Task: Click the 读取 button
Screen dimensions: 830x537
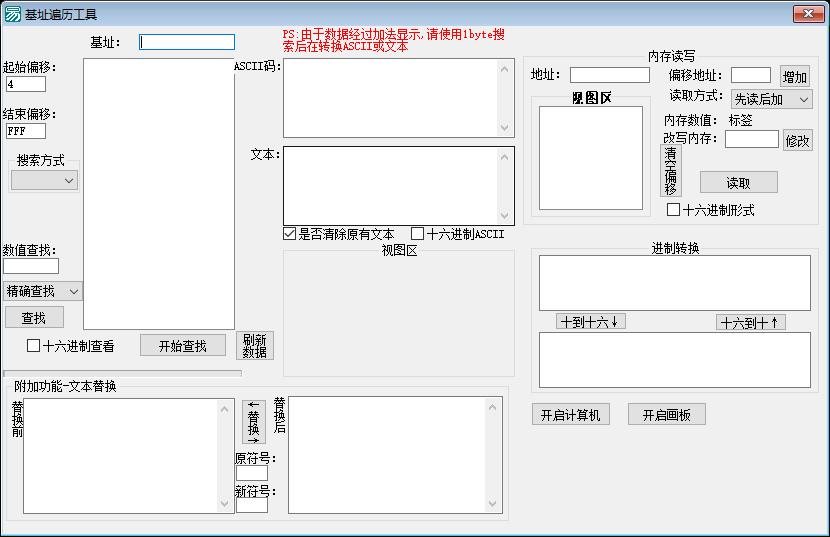Action: 738,183
